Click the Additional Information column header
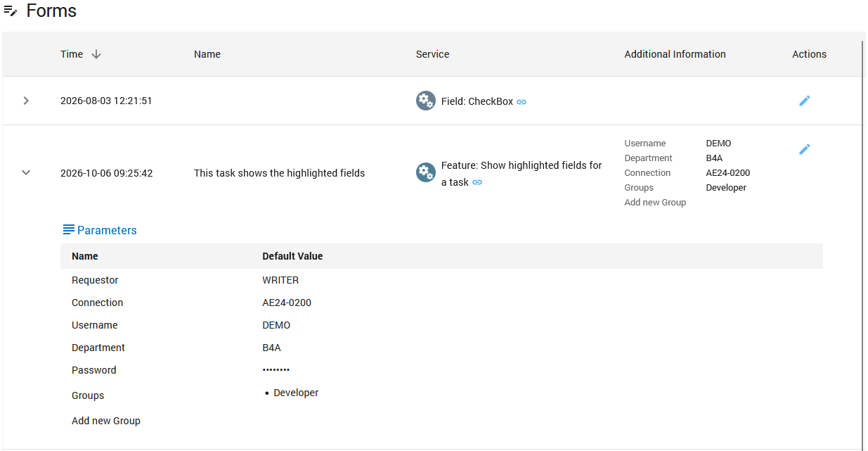 (675, 54)
